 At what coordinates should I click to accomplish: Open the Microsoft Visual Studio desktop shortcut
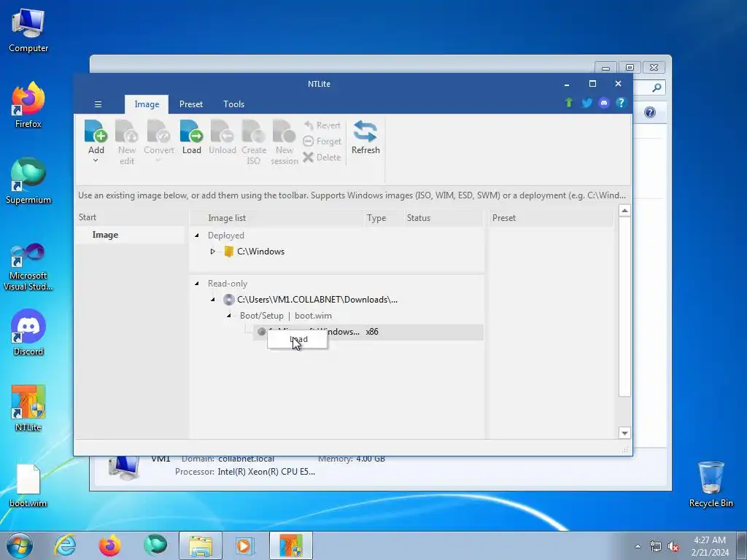[x=28, y=267]
